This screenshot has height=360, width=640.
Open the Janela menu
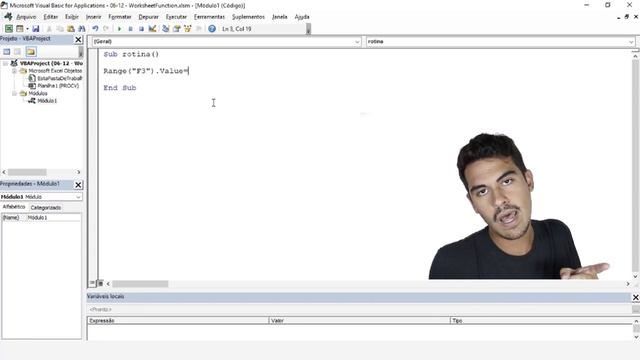pyautogui.click(x=280, y=17)
